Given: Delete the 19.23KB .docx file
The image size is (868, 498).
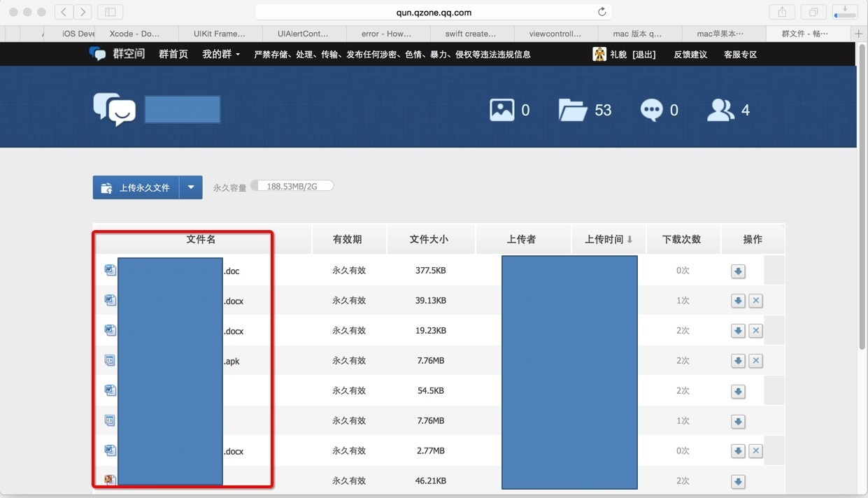Looking at the screenshot, I should (755, 331).
